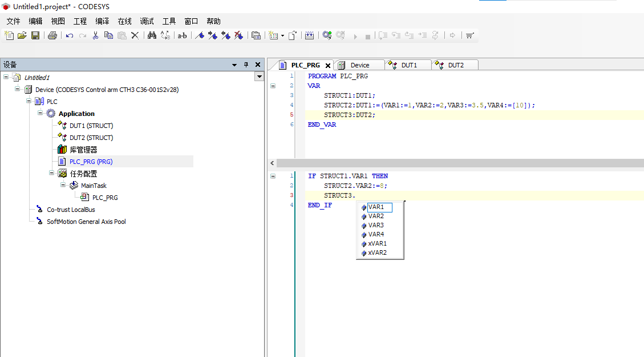This screenshot has width=644, height=357.
Task: Pin the 设备 panel
Action: (x=246, y=65)
